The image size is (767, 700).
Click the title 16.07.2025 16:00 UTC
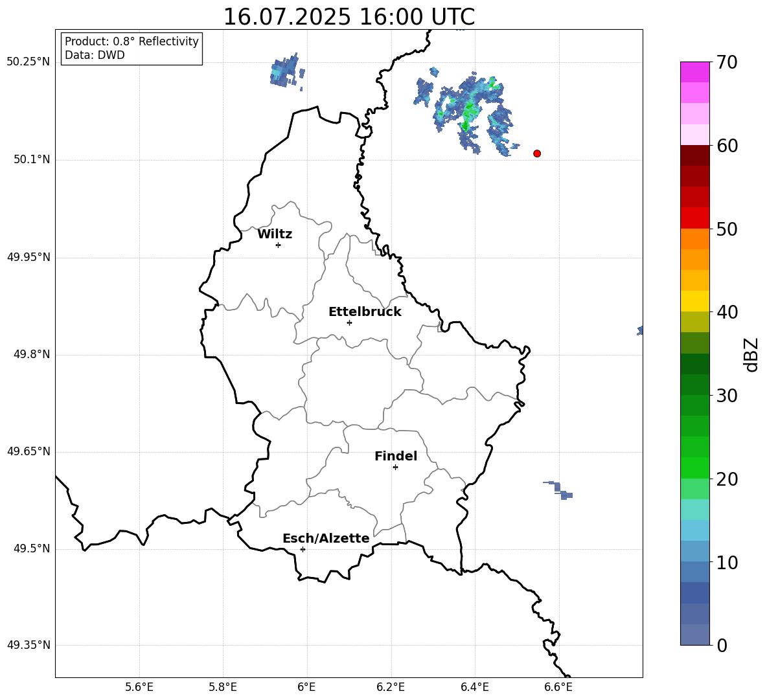[349, 17]
